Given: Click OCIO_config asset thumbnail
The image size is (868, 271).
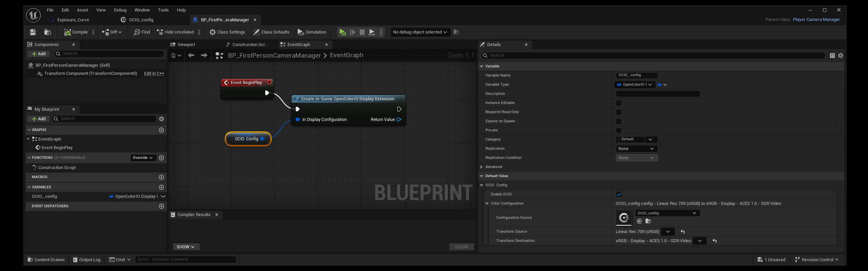Looking at the screenshot, I should pyautogui.click(x=624, y=218).
